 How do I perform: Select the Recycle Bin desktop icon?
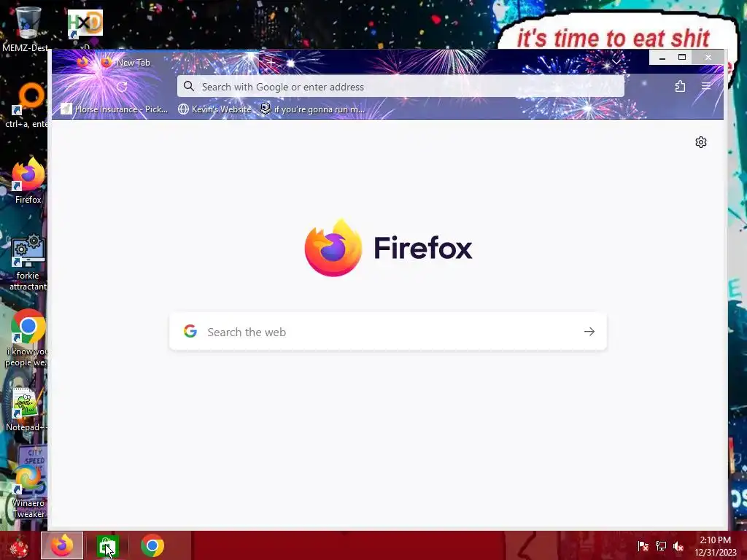[x=26, y=29]
